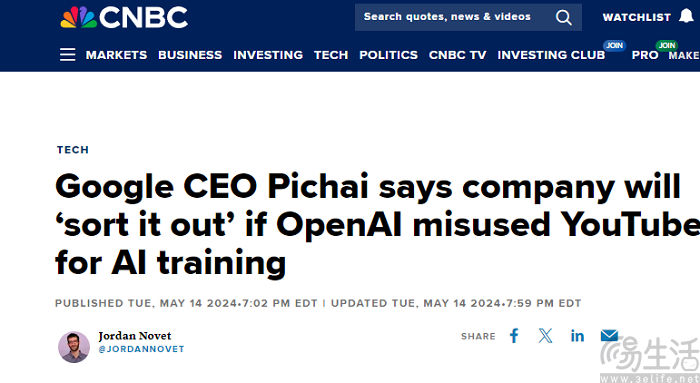
Task: Select Tech in the navigation bar
Action: tap(331, 55)
